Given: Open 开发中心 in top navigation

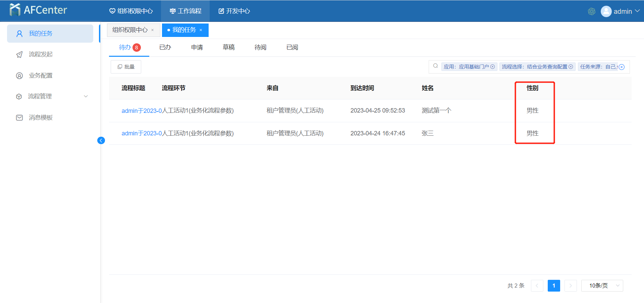Looking at the screenshot, I should coord(234,11).
